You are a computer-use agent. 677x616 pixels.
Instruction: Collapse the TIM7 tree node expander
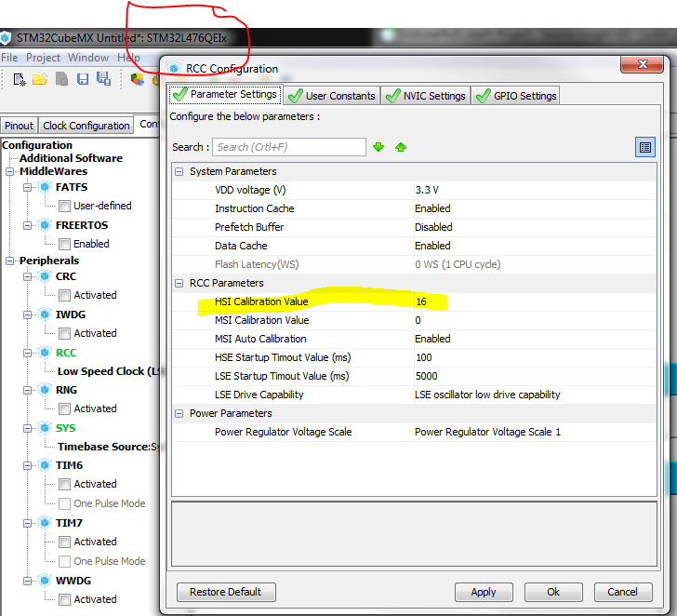28,523
